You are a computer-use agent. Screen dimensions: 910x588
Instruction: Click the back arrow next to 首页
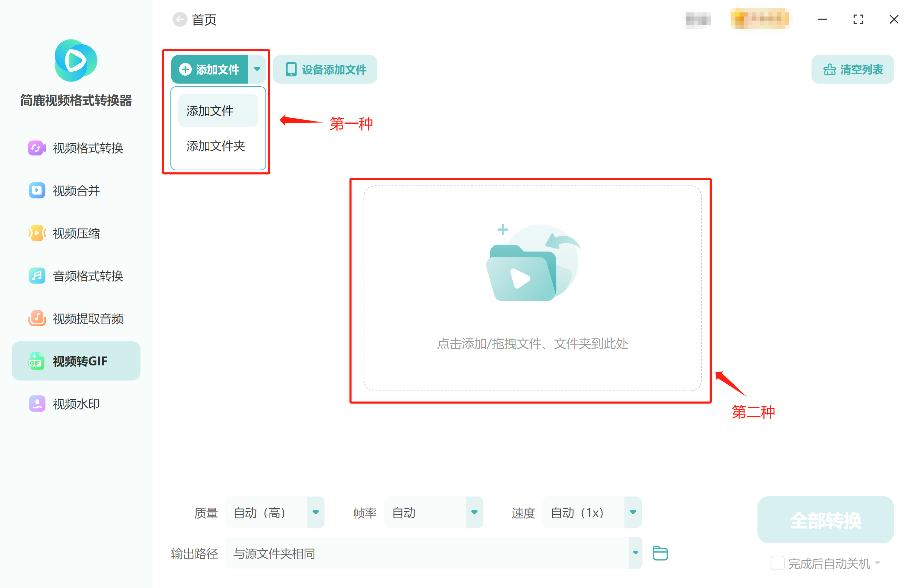click(179, 20)
